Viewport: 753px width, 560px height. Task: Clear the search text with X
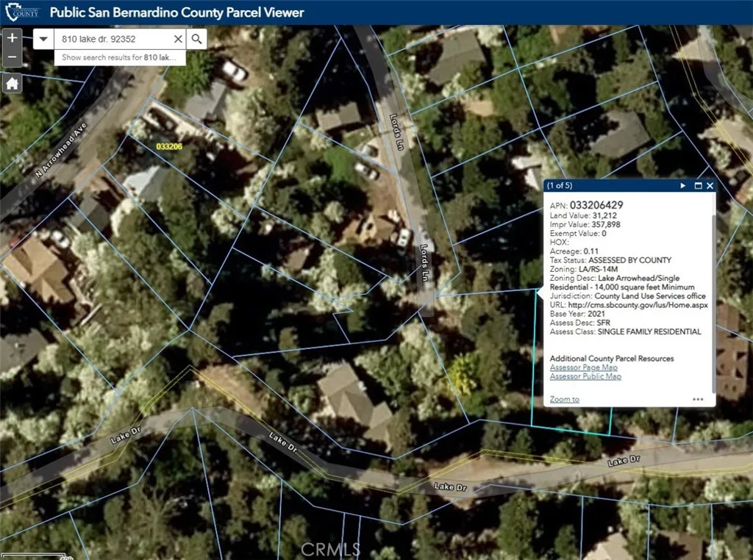[178, 39]
